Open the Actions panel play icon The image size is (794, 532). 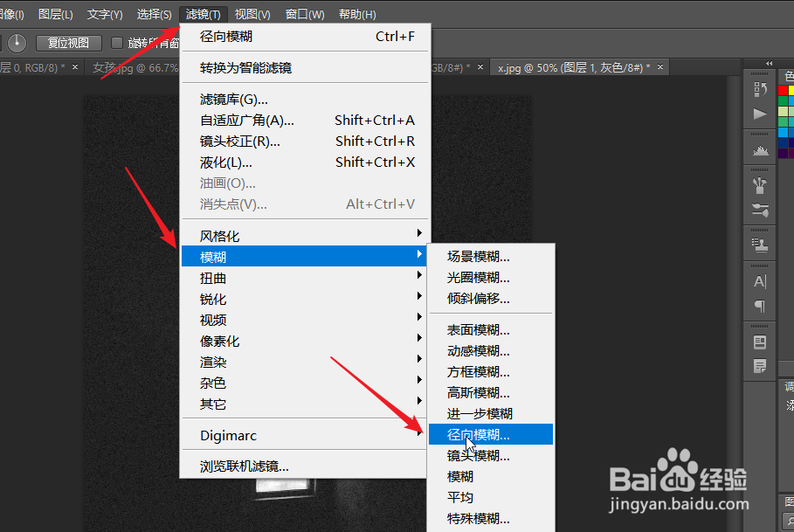point(760,114)
